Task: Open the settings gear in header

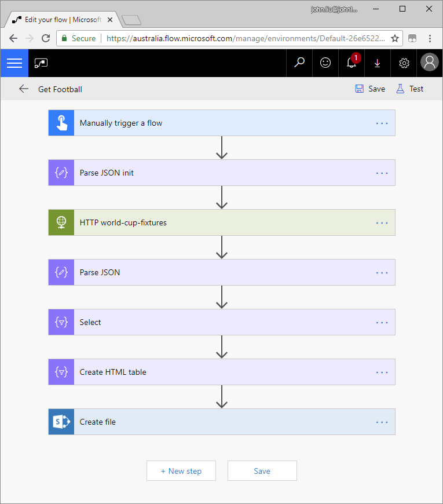Action: [x=404, y=63]
